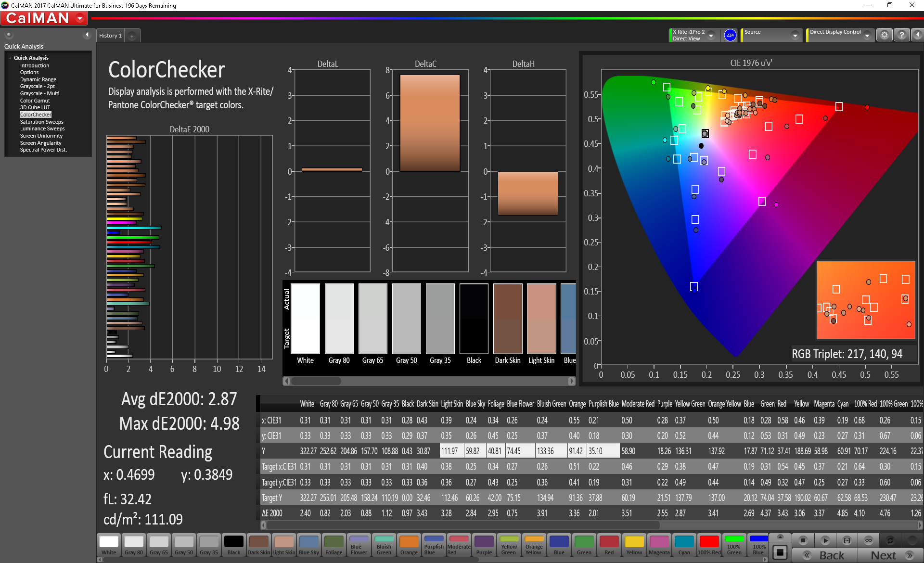The height and width of the screenshot is (563, 924).
Task: Select the Gray 65 bottom swatch
Action: (x=159, y=545)
